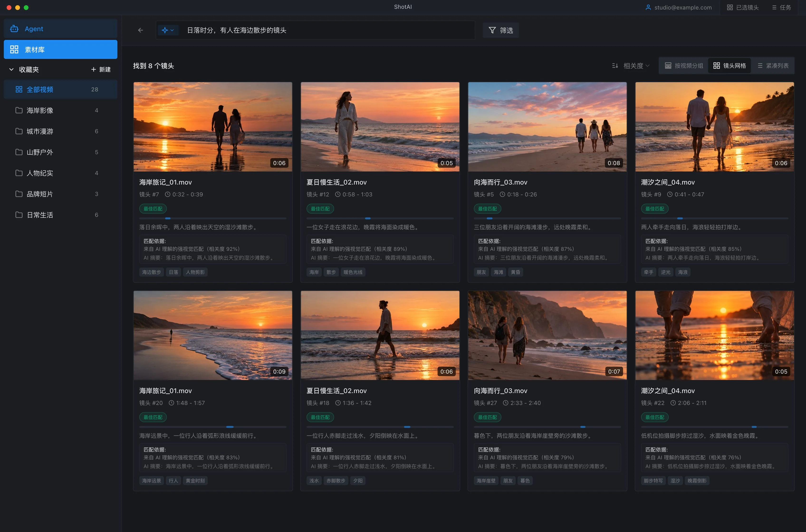This screenshot has height=532, width=806.
Task: Open the 城市漫游 folder
Action: (60, 131)
